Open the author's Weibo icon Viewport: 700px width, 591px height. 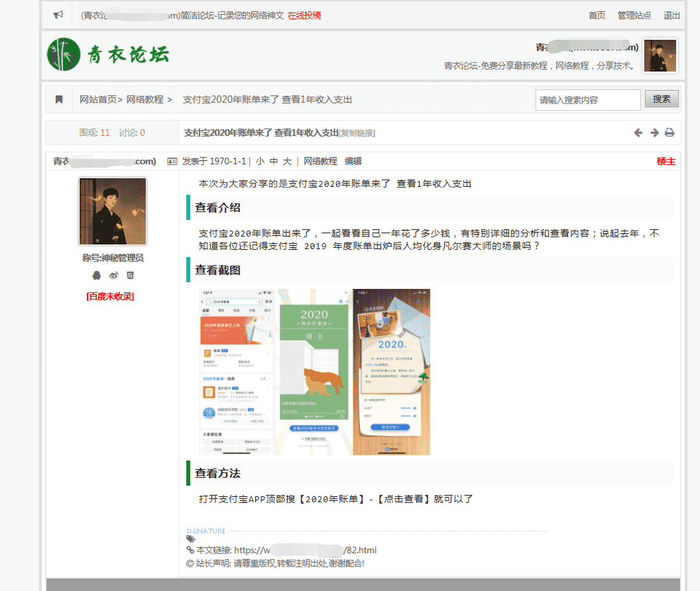(x=113, y=276)
